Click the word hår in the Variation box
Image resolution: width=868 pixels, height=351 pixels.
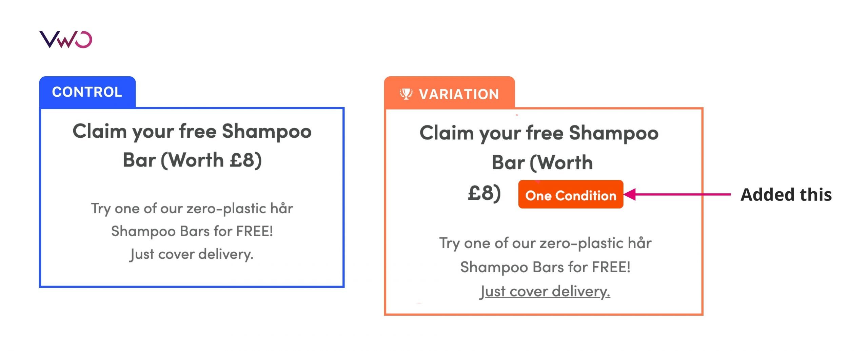point(639,243)
